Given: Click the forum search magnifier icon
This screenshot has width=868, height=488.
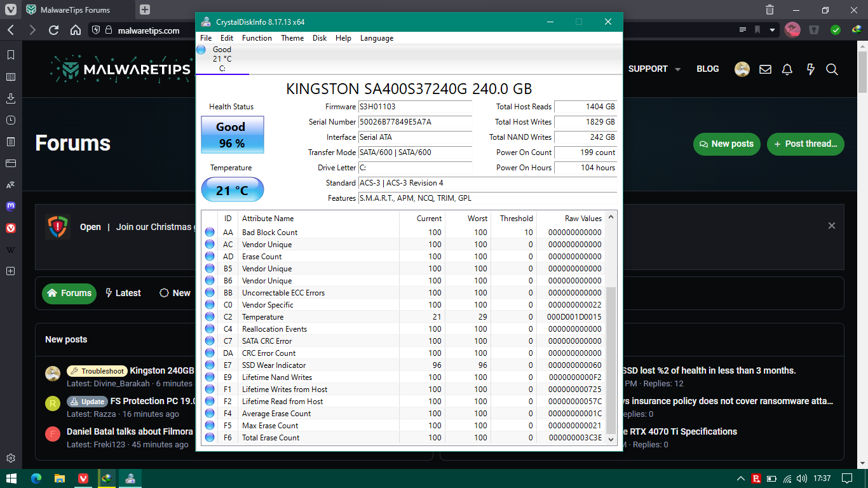Looking at the screenshot, I should [x=832, y=69].
